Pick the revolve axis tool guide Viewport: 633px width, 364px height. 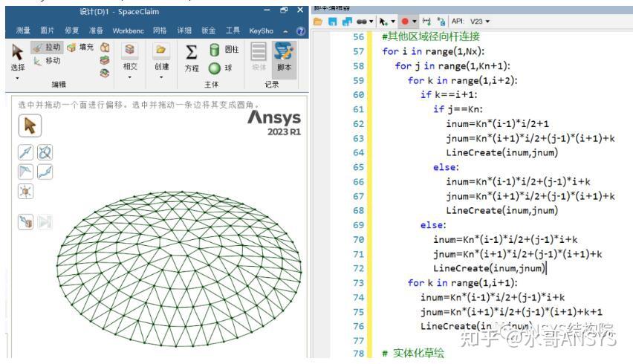[45, 152]
